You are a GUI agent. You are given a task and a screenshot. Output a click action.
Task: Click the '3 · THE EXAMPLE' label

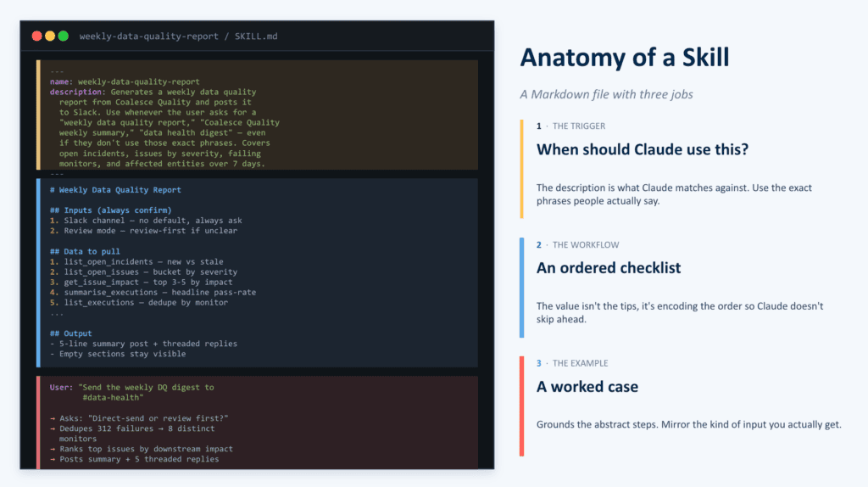tap(572, 363)
